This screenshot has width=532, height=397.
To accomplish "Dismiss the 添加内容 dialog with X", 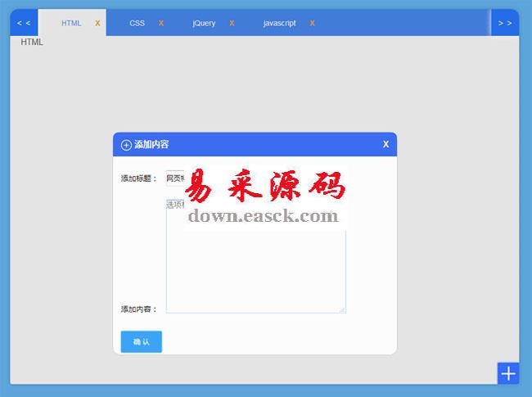I will (385, 145).
